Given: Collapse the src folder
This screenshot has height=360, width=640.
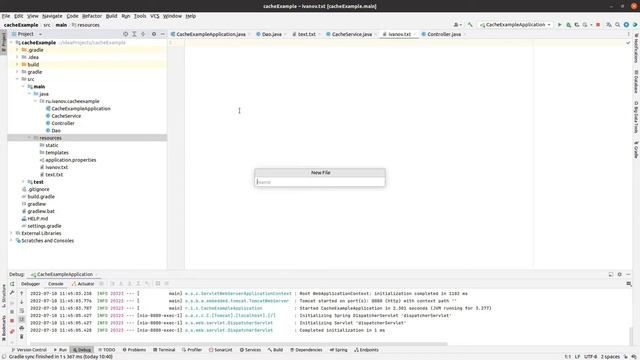Looking at the screenshot, I should (17, 79).
